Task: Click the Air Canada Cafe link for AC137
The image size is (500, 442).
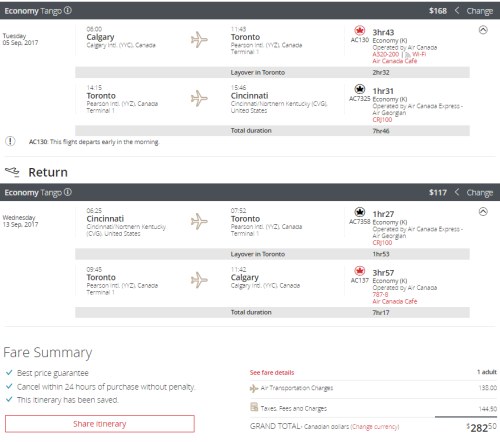Action: 395,301
